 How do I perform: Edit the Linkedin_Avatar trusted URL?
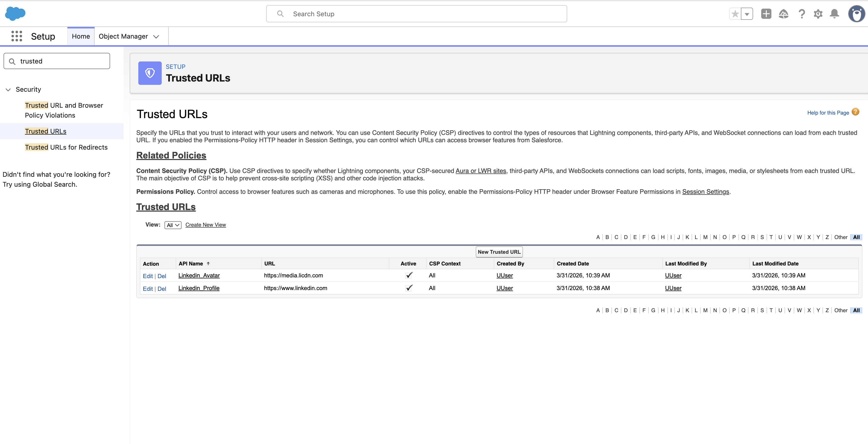(x=147, y=276)
